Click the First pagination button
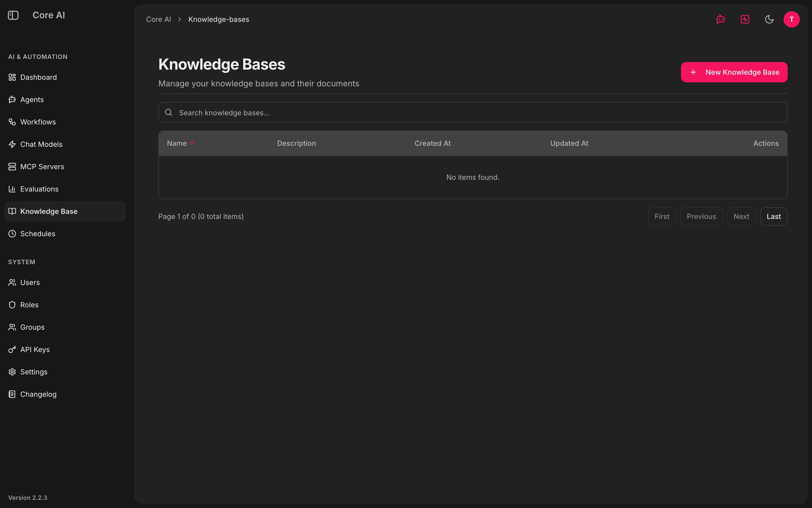Image resolution: width=812 pixels, height=508 pixels. coord(662,216)
